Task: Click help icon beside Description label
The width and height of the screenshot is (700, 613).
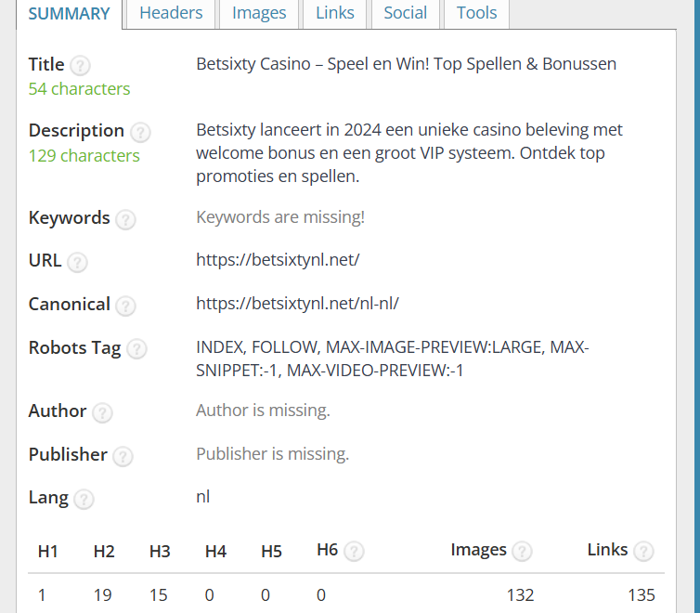Action: (140, 132)
